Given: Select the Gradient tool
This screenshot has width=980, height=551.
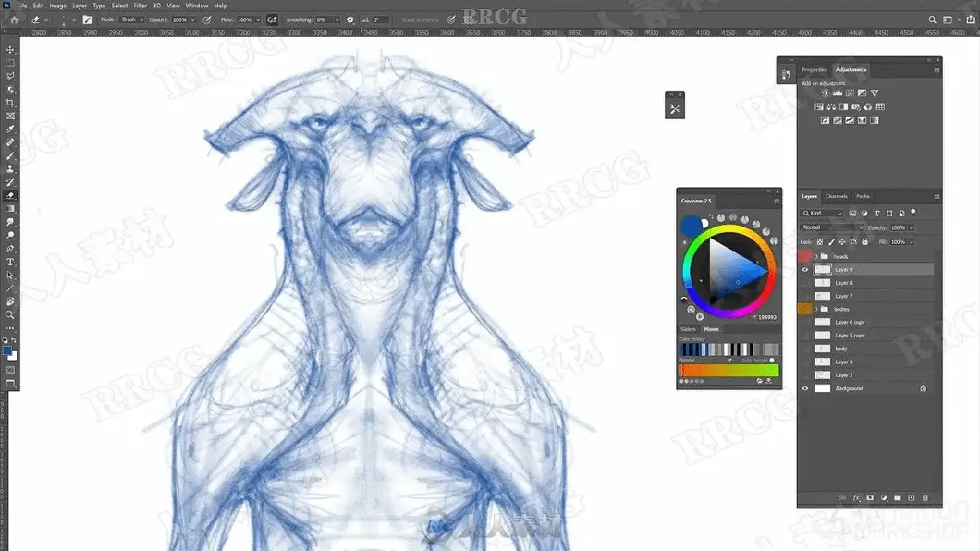Looking at the screenshot, I should coord(11,209).
